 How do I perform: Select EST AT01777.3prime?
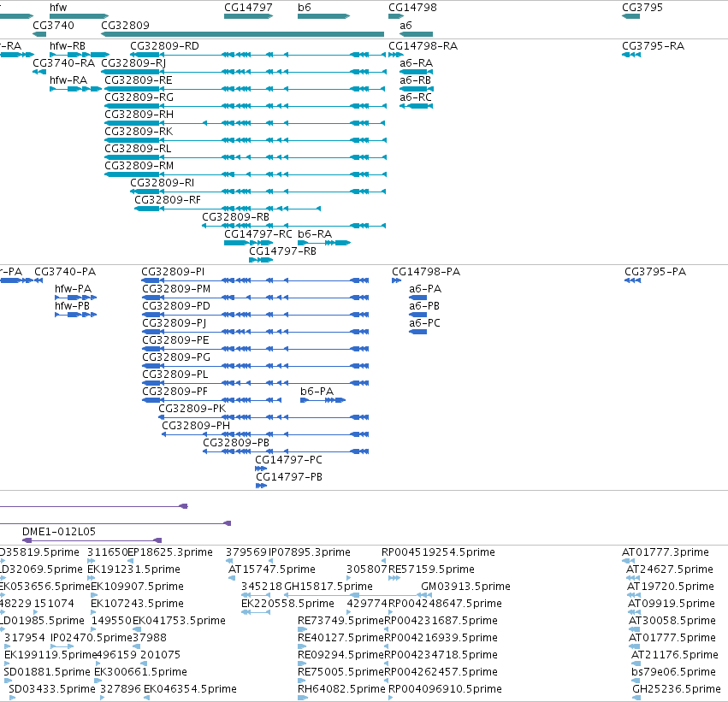point(666,552)
